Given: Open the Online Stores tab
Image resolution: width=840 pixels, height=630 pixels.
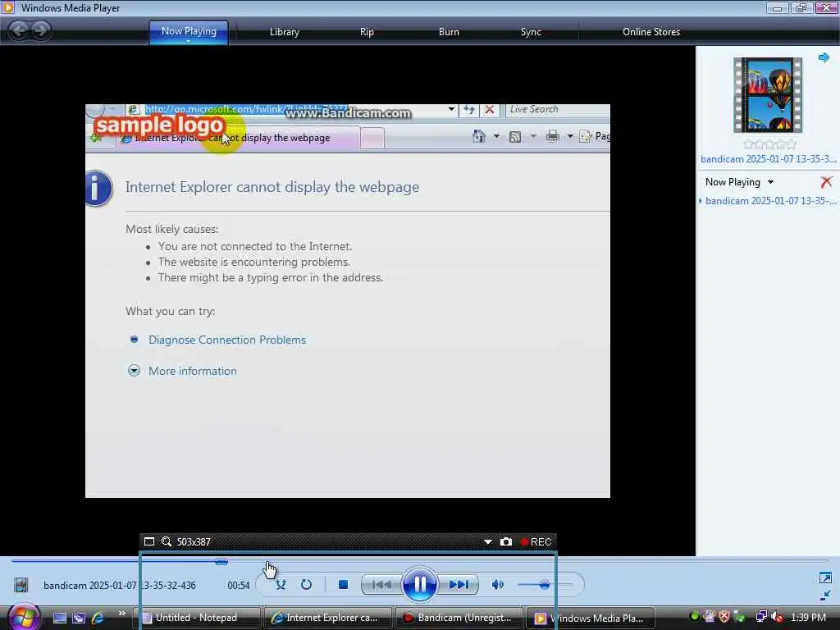Looking at the screenshot, I should click(651, 32).
